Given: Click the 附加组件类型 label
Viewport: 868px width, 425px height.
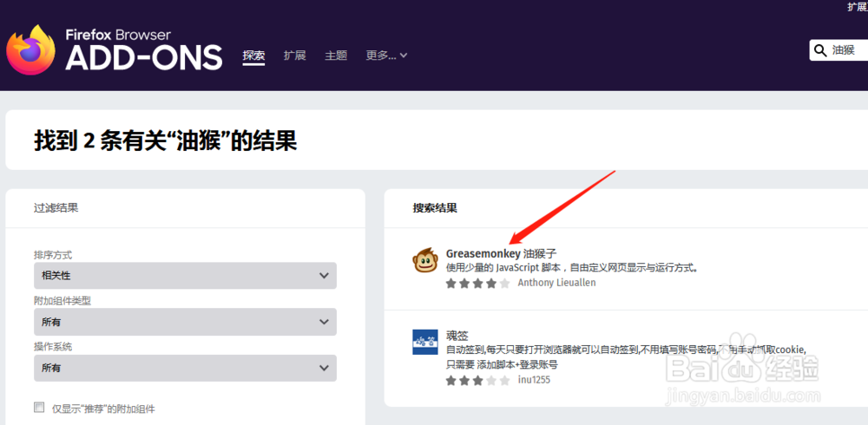Looking at the screenshot, I should pos(62,301).
